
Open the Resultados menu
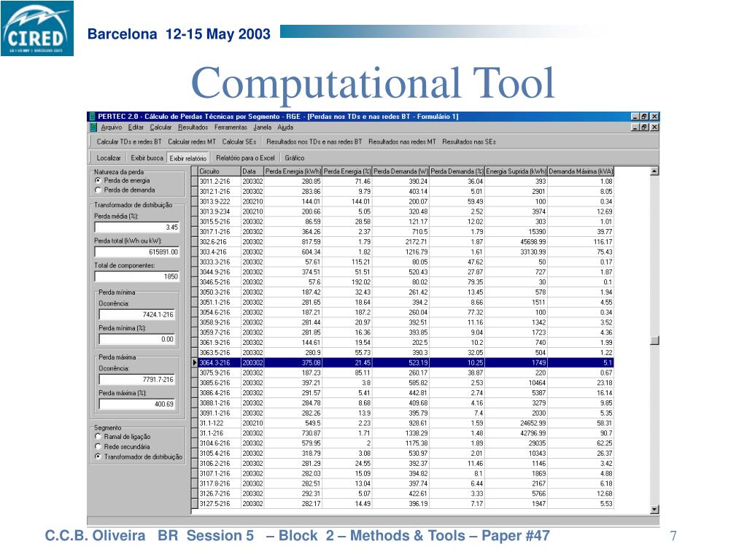193,127
